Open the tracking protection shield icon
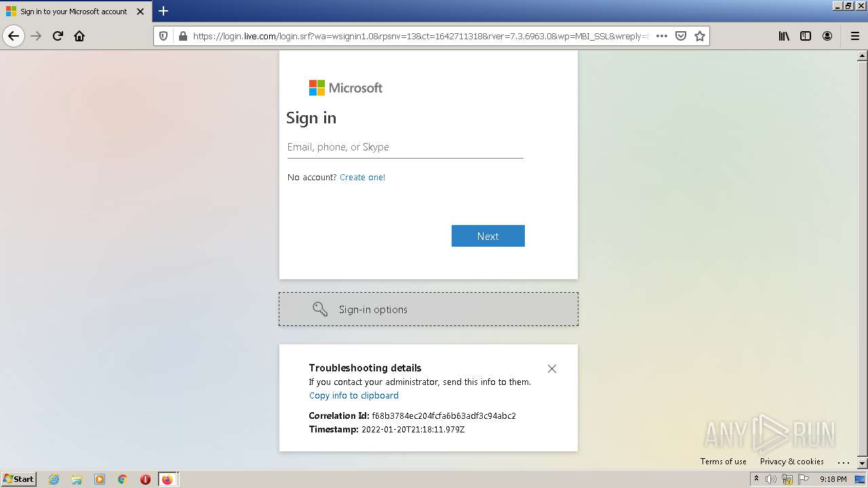Viewport: 868px width, 488px height. pos(163,36)
